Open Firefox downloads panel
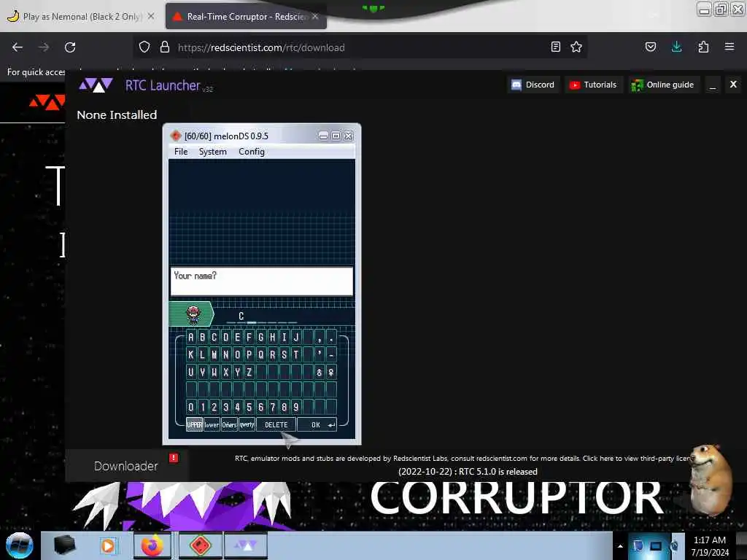The height and width of the screenshot is (560, 747). [676, 47]
